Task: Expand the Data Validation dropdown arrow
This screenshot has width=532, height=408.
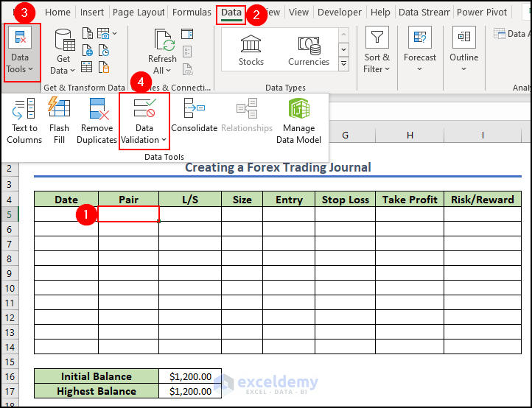Action: pos(164,140)
